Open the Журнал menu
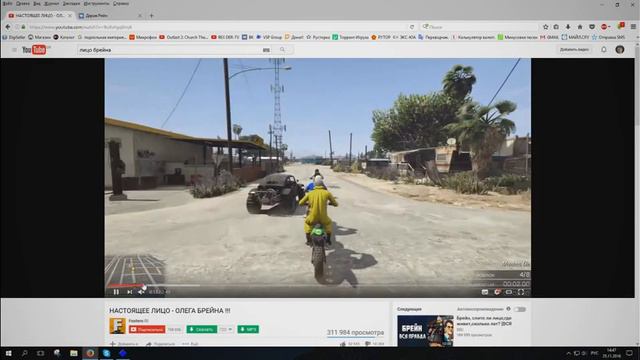 coord(51,3)
